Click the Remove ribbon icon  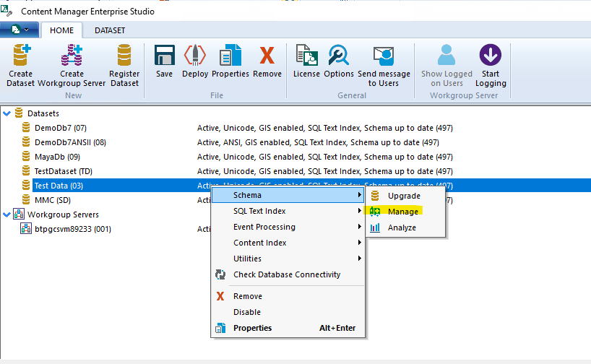click(x=267, y=56)
